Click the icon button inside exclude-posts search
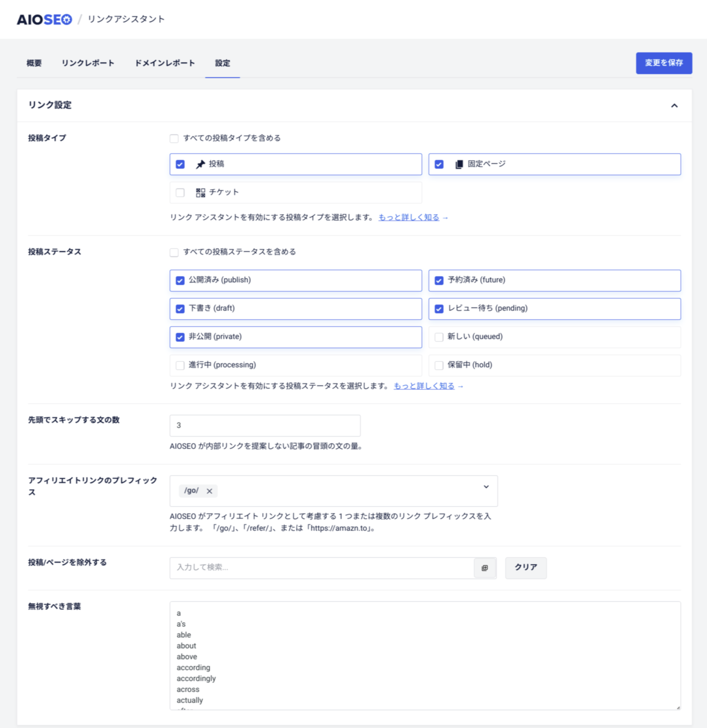Image resolution: width=707 pixels, height=728 pixels. 485,568
